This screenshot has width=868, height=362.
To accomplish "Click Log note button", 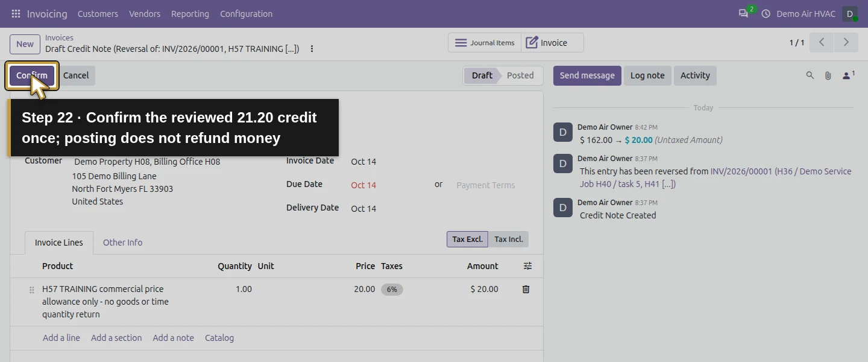I will click(x=647, y=75).
